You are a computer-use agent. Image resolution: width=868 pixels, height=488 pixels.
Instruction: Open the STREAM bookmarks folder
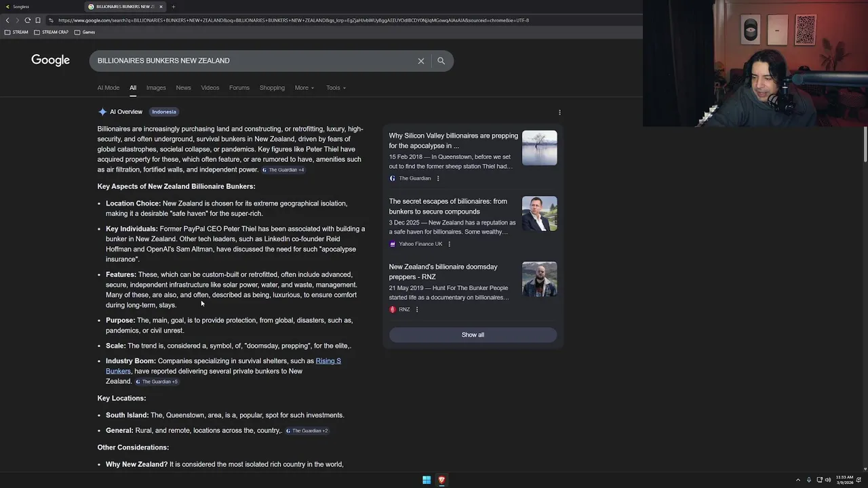coord(16,32)
